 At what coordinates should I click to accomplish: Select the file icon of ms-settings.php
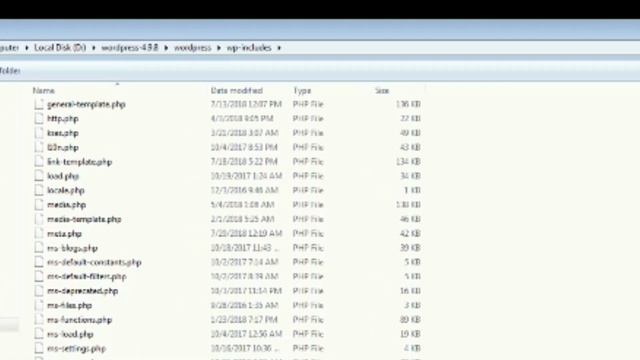click(39, 348)
